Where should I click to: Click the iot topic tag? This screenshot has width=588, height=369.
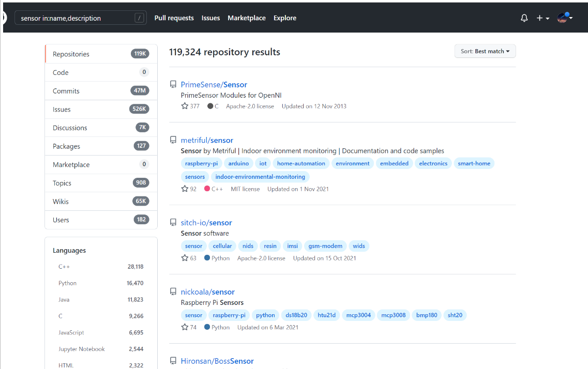pos(263,163)
